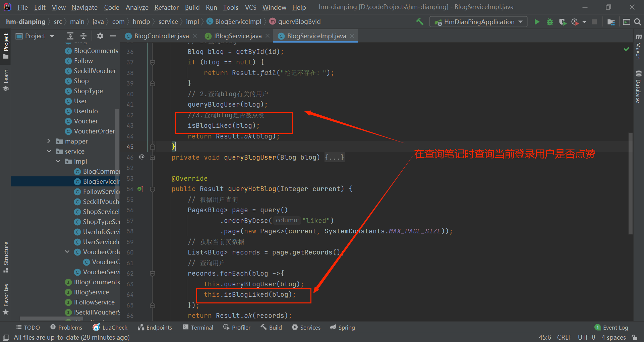Viewport: 644px width, 342px height.
Task: Click the UTF-8 encoding selector
Action: coord(586,337)
